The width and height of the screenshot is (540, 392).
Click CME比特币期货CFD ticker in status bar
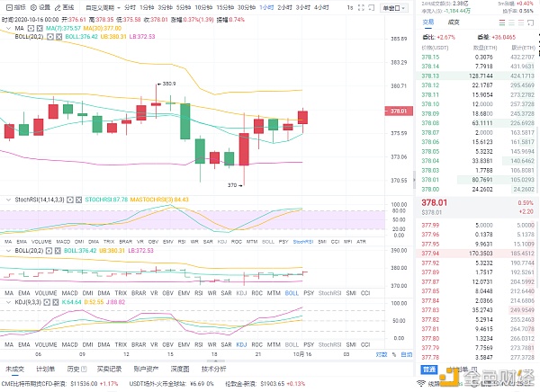pyautogui.click(x=60, y=383)
